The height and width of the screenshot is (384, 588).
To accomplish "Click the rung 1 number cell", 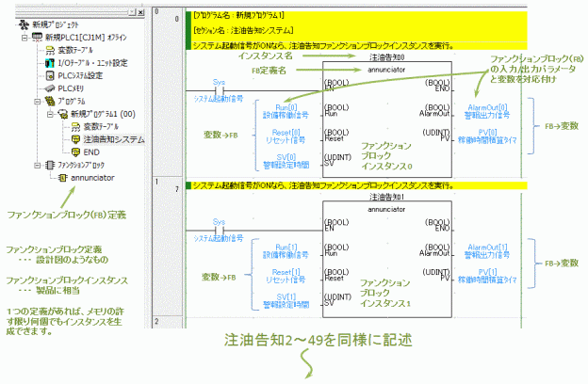I will [x=167, y=247].
